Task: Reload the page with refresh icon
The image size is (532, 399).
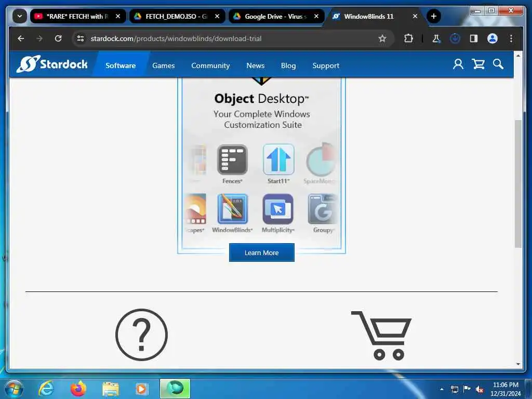Action: (58, 38)
